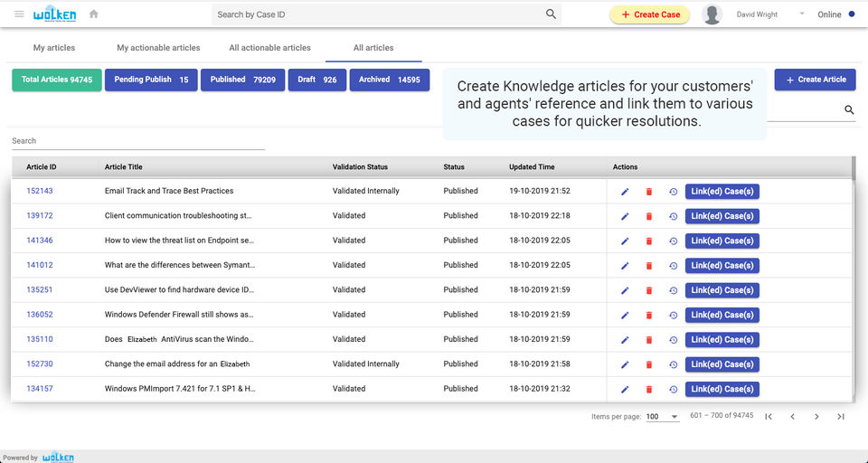Focus the Search articles input field
868x463 pixels.
138,141
